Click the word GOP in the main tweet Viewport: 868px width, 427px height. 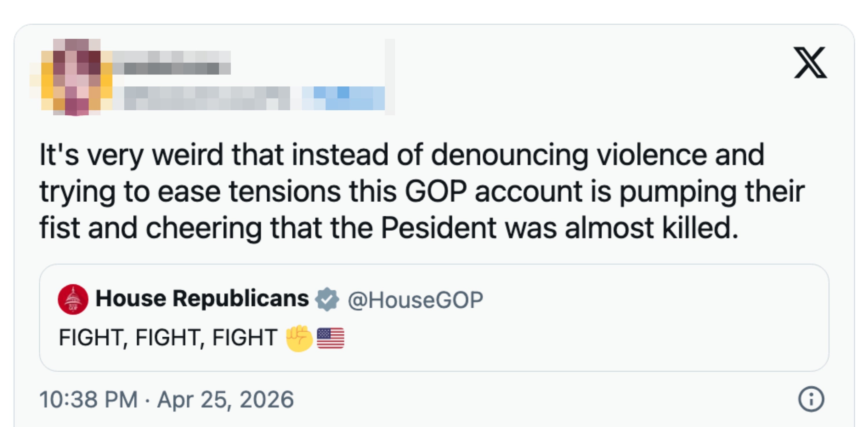click(x=435, y=191)
